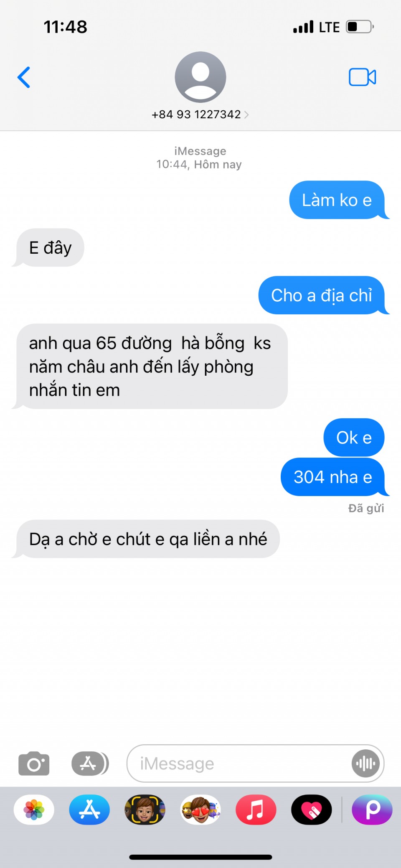The width and height of the screenshot is (401, 868).
Task: Open the App Store icon in the app drawer
Action: tap(89, 809)
